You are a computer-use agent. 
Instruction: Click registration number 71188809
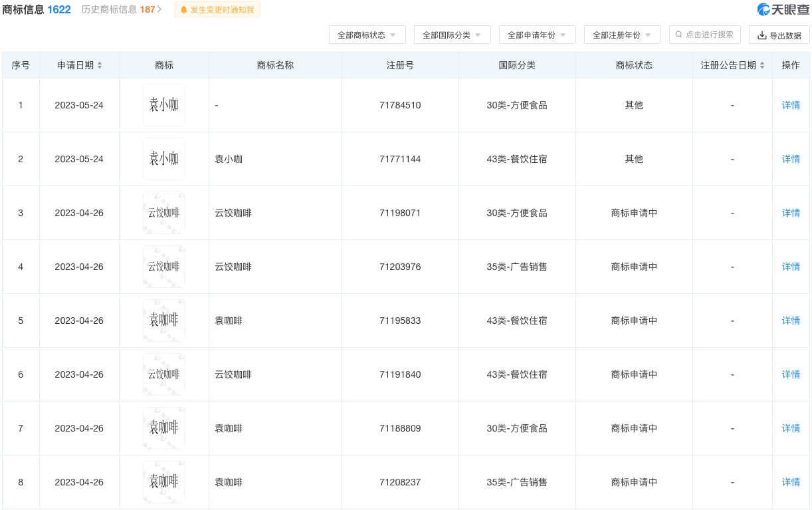pyautogui.click(x=400, y=428)
